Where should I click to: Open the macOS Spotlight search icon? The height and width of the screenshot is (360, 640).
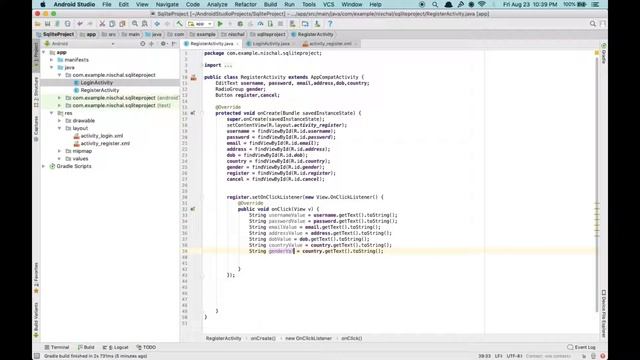click(435, 4)
